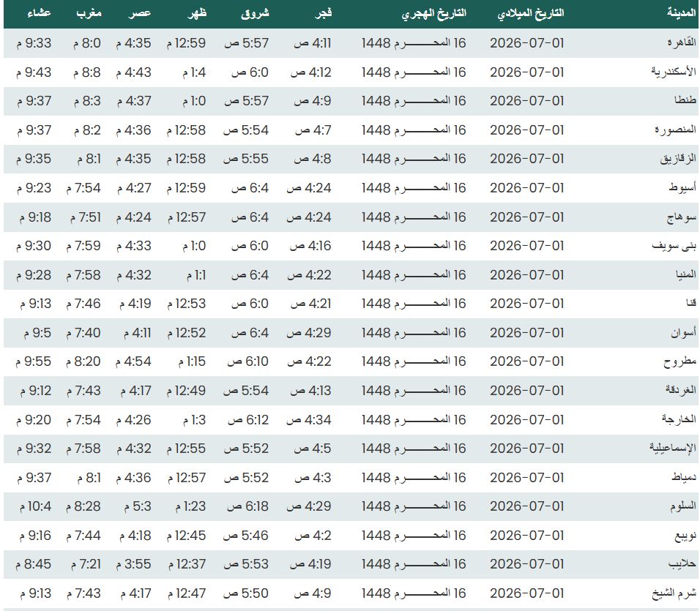
Task: Select the شروق column header
Action: click(x=256, y=13)
